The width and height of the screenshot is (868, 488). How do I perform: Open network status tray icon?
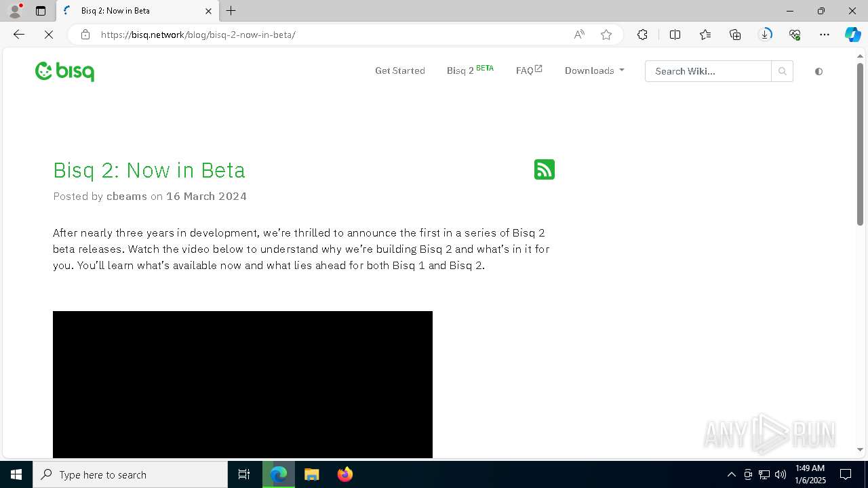[x=764, y=474]
